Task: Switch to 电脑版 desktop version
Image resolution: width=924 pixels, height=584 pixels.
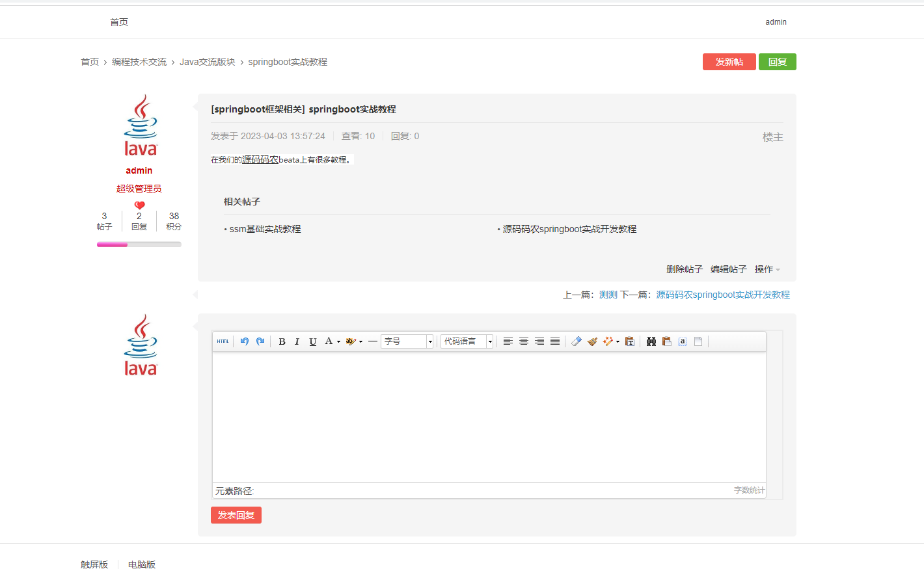Action: point(142,564)
